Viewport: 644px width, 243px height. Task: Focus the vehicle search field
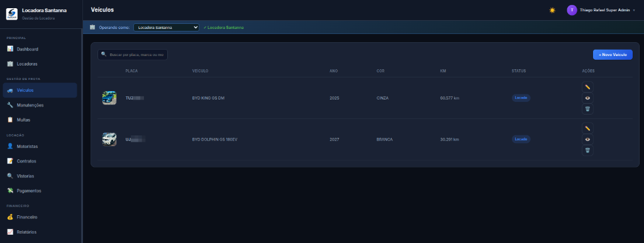click(x=132, y=54)
